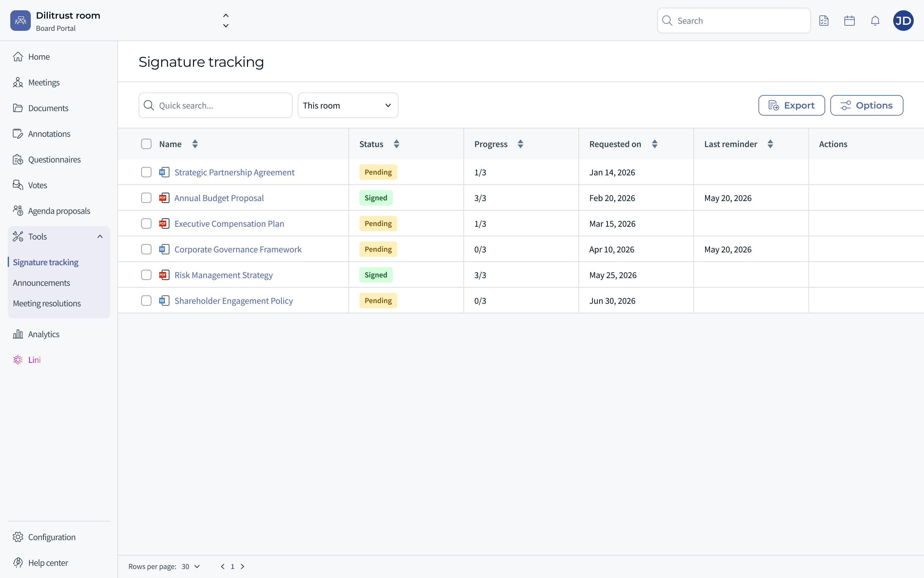Click the Signed badge of Annual Budget Proposal

point(376,197)
